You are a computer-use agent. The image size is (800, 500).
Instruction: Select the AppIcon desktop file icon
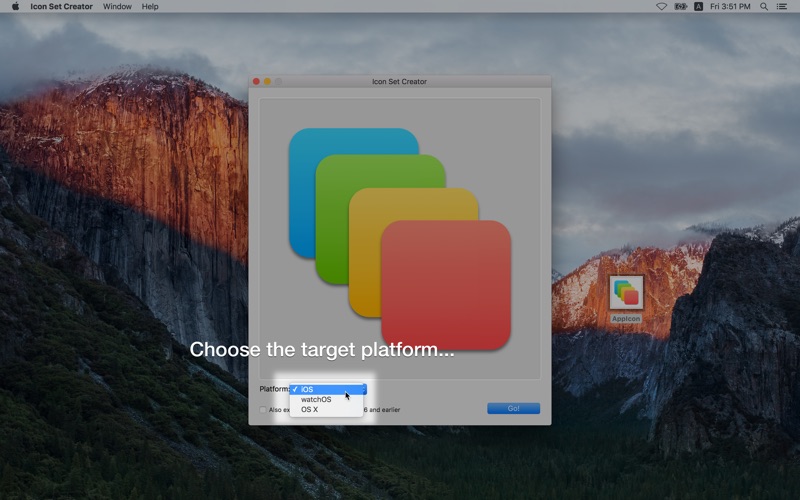tap(626, 292)
